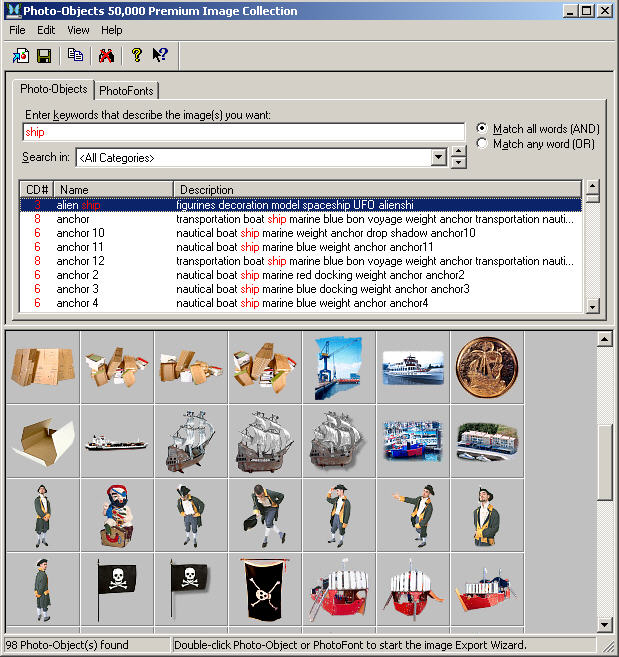Click the export image toolbar icon
This screenshot has height=657, width=619.
[21, 55]
